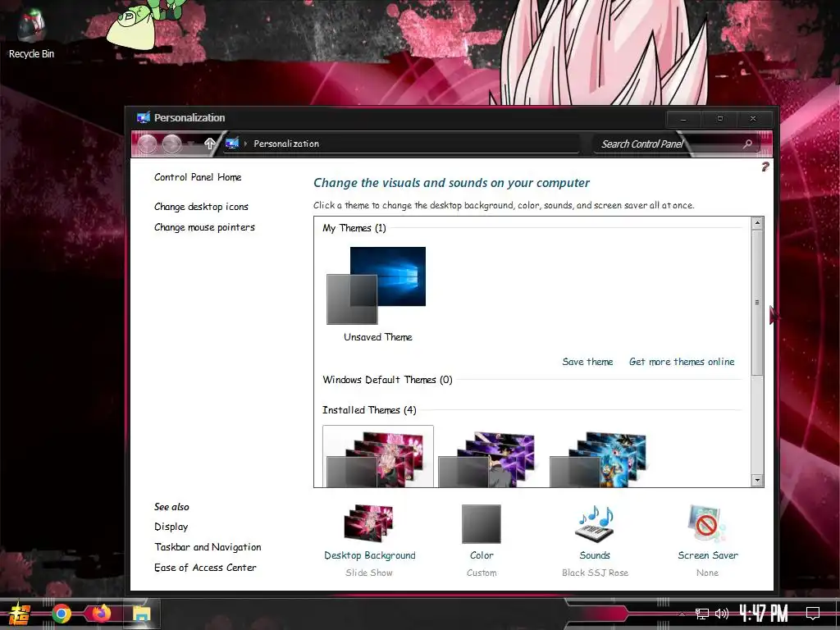Click the search magnifier icon

747,144
